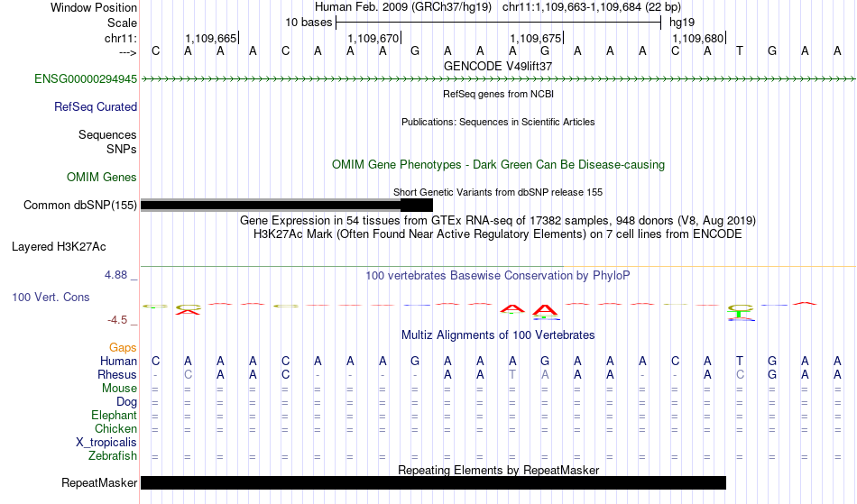Click the Common dbSNP(155) track label
Viewport: 857px width, 504px height.
80,206
